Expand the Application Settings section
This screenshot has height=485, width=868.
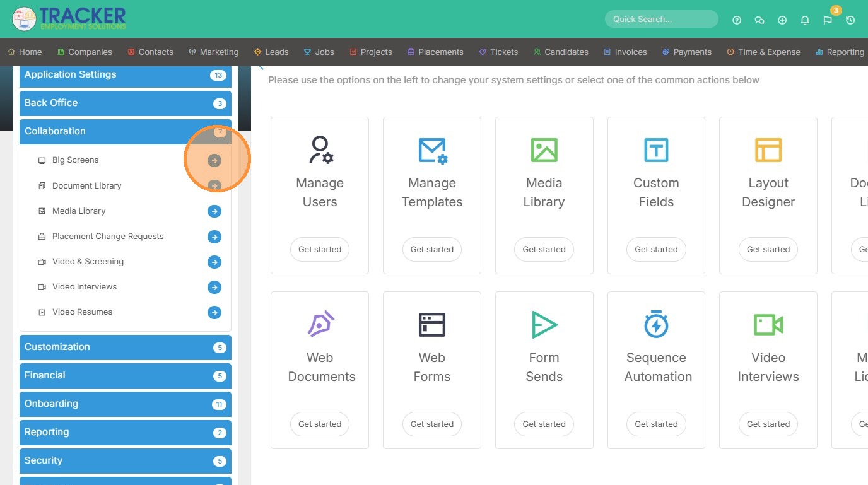(126, 75)
